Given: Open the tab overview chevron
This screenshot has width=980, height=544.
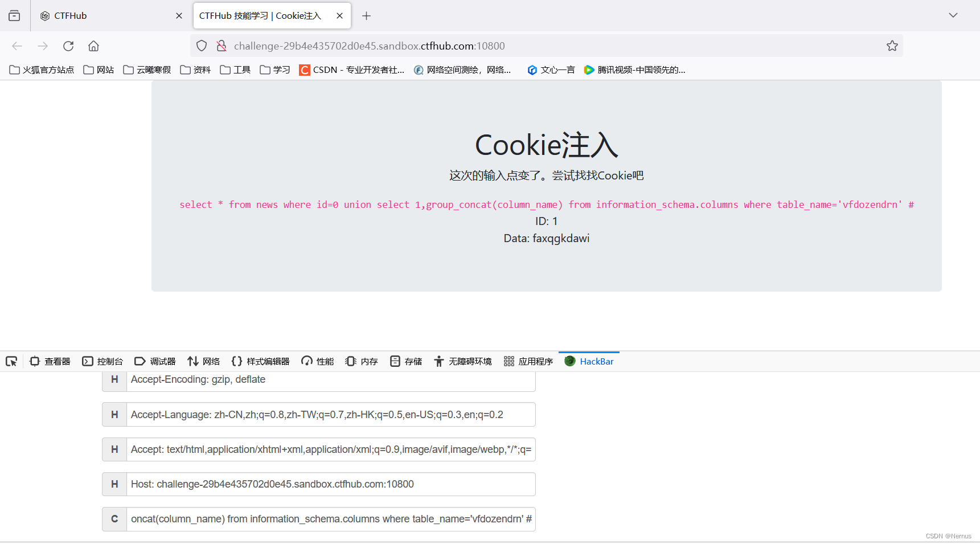Looking at the screenshot, I should pos(953,15).
